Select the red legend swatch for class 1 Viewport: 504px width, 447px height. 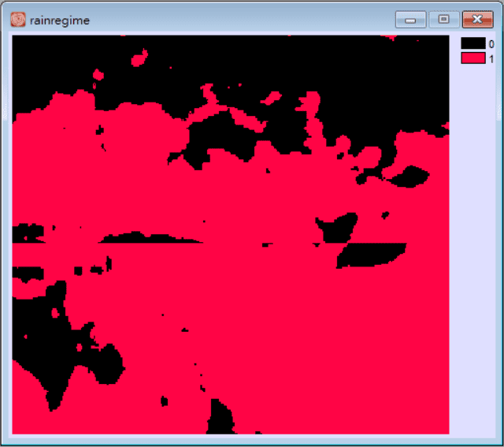473,58
